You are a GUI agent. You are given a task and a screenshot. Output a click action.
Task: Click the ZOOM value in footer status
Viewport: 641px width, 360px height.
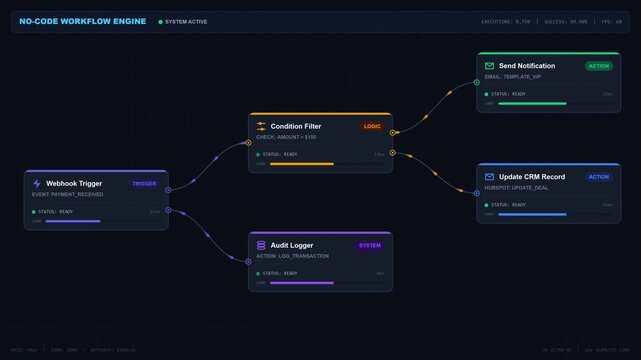click(64, 350)
